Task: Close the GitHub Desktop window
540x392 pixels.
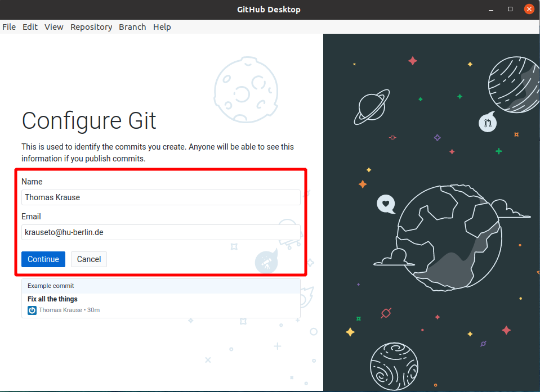Action: (x=529, y=10)
